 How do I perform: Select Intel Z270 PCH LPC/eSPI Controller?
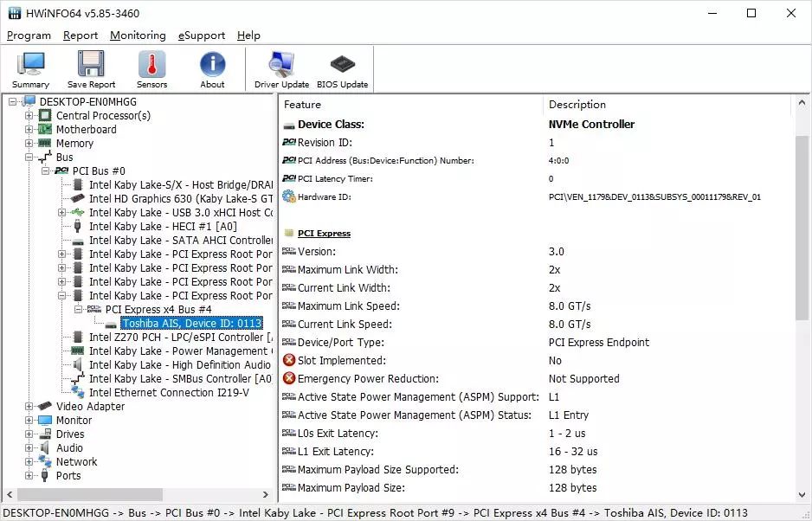coord(181,338)
